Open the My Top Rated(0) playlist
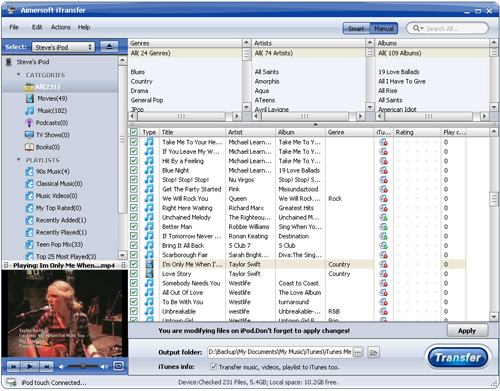The height and width of the screenshot is (391, 500). (58, 208)
